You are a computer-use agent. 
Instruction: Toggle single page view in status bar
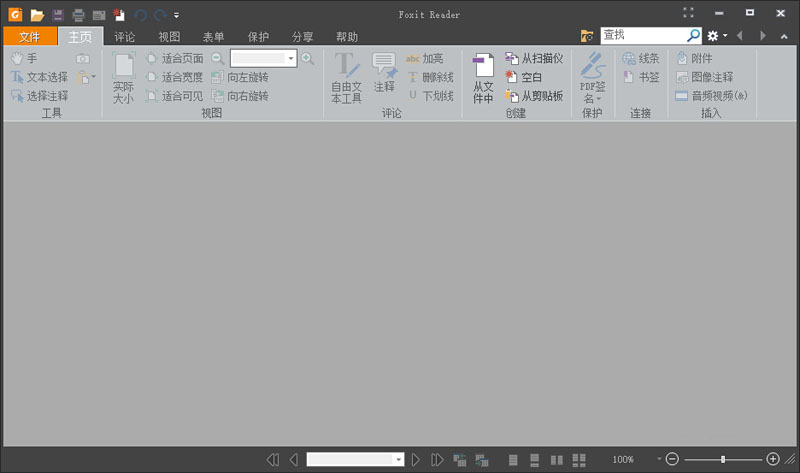click(513, 459)
